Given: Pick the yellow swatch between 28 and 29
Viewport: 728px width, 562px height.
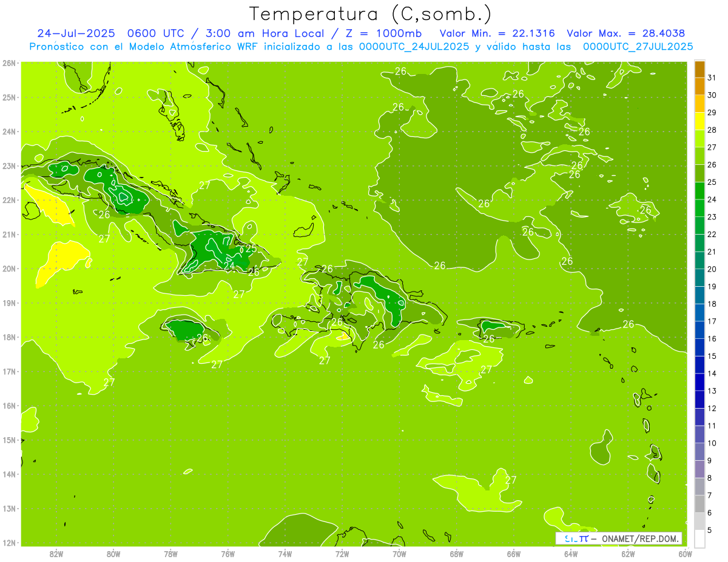Looking at the screenshot, I should click(x=699, y=121).
